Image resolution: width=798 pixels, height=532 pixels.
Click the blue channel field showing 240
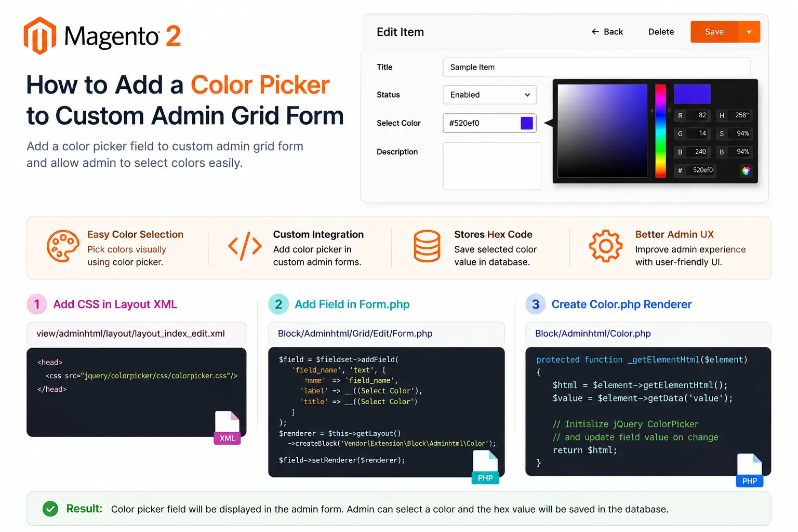pyautogui.click(x=691, y=152)
